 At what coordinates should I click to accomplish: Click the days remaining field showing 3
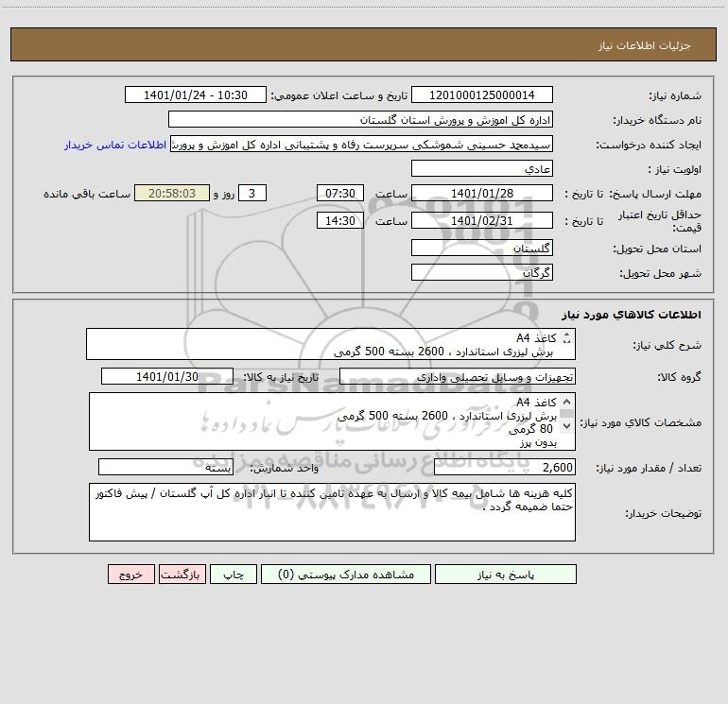click(252, 193)
